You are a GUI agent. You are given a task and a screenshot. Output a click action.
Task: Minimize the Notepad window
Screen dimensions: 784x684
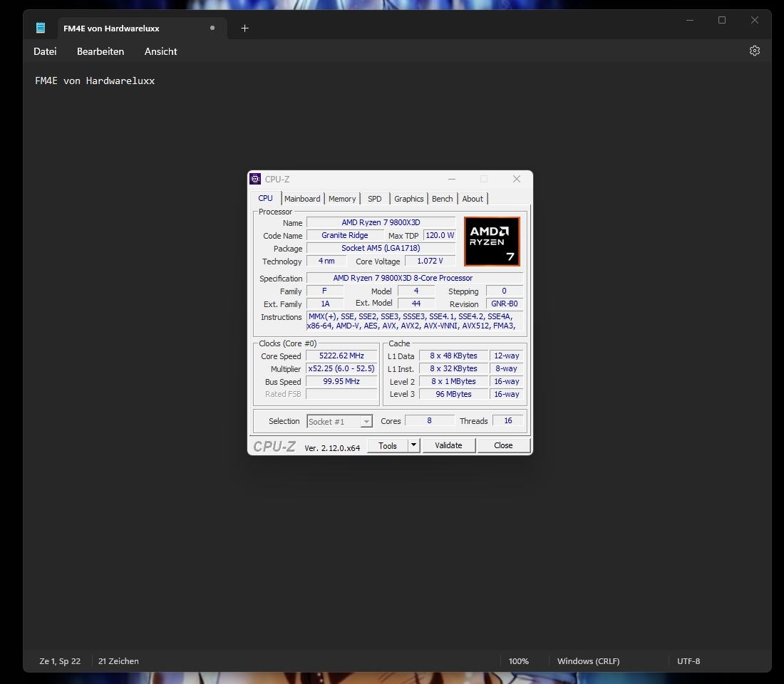689,20
